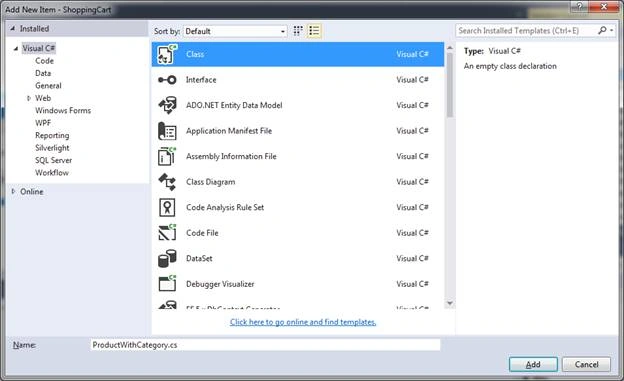Close the Add New Item dialog
This screenshot has height=381, width=624.
point(603,6)
